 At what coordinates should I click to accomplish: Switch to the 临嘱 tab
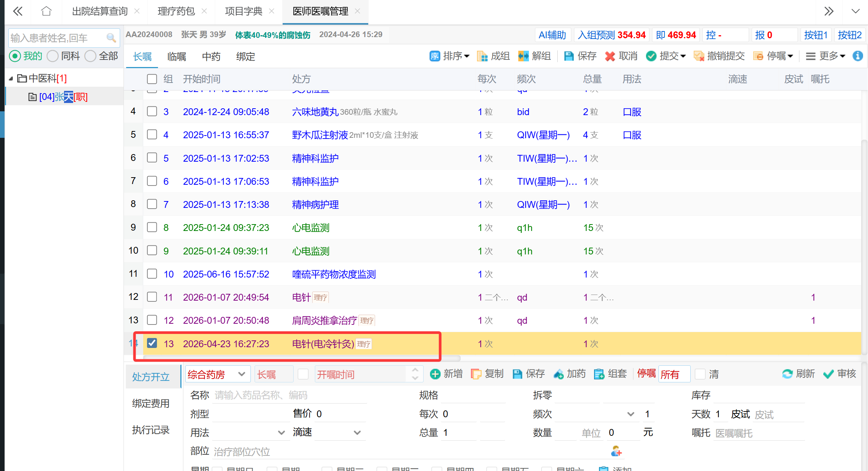[x=177, y=57]
